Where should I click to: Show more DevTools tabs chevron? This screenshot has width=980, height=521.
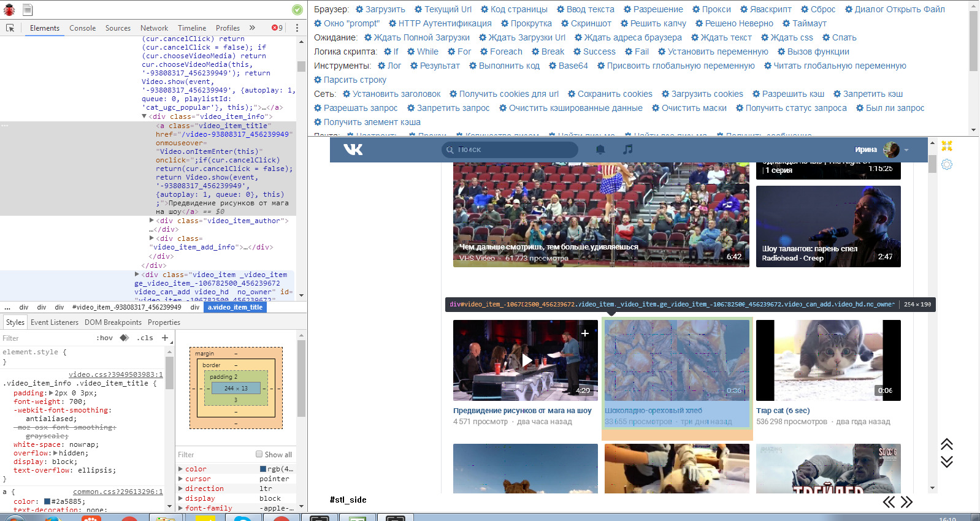(252, 28)
